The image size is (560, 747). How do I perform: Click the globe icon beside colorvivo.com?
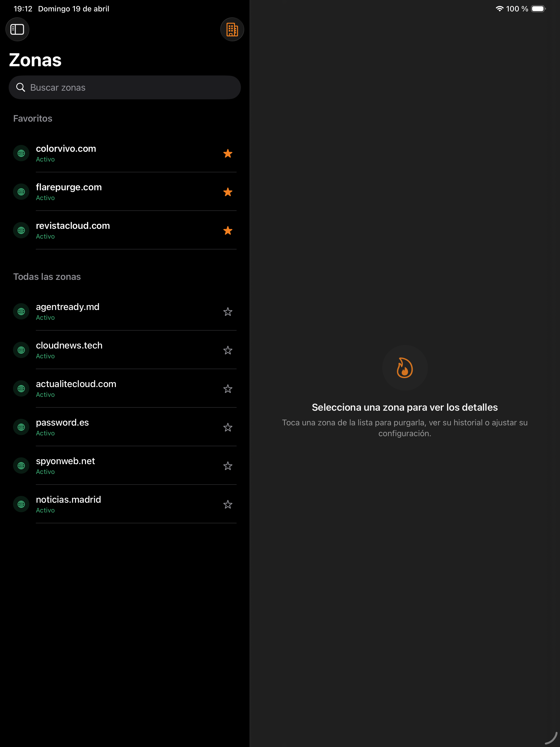[21, 153]
